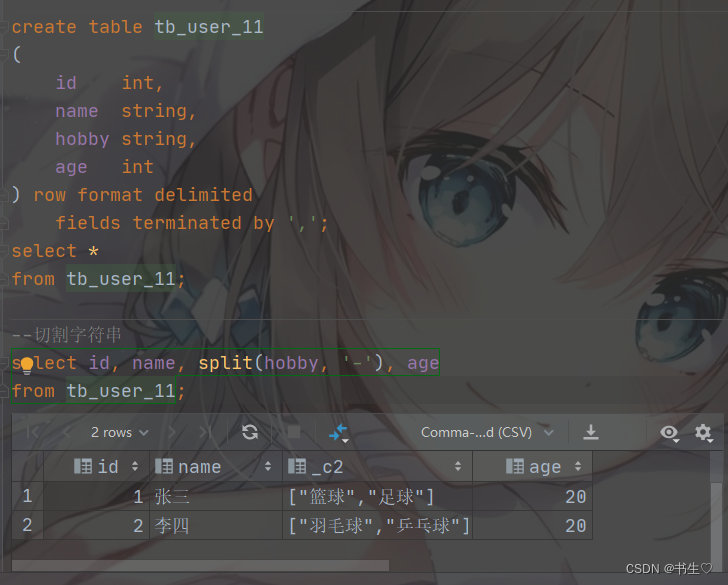Image resolution: width=728 pixels, height=585 pixels.
Task: Click id value 2 in 李四 row
Action: pos(97,526)
